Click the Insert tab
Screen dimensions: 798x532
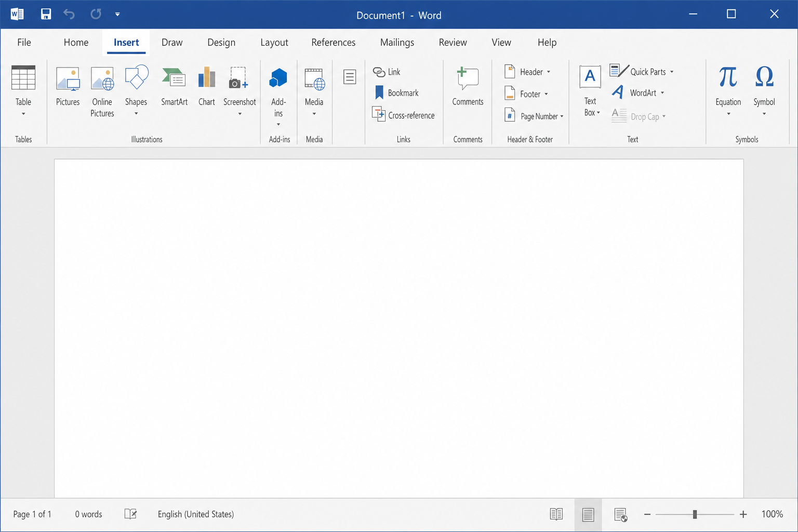[x=126, y=43]
